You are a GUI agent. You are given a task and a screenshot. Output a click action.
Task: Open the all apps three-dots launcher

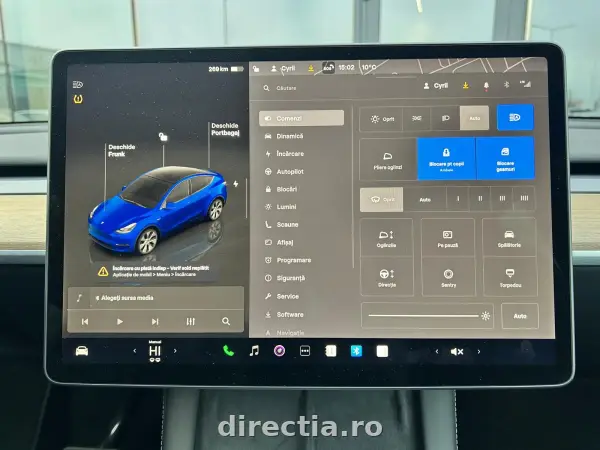click(305, 351)
